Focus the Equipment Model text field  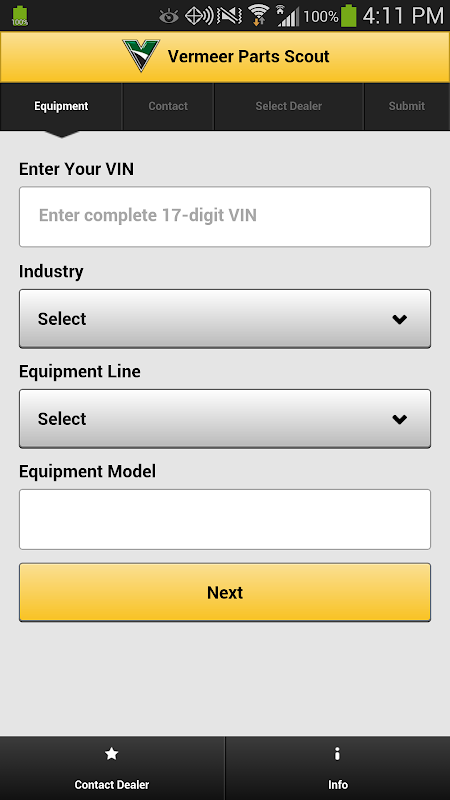(x=225, y=519)
